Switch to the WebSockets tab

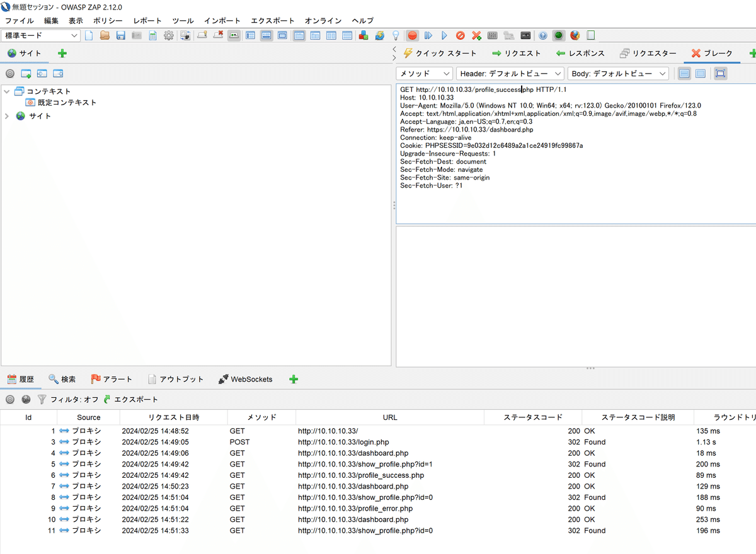(245, 379)
